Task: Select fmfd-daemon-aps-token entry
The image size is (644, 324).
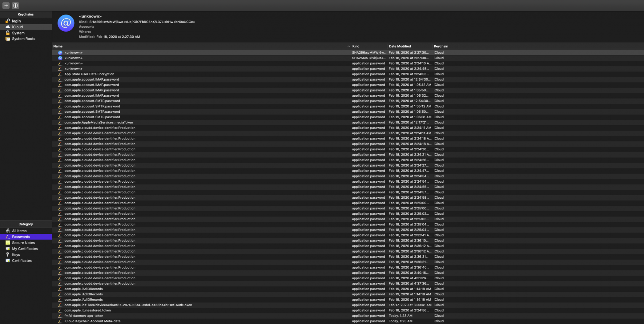Action: (348, 316)
